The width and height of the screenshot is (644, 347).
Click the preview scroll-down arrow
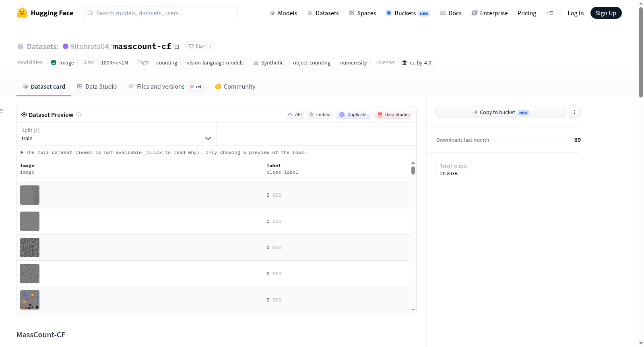[x=413, y=310]
